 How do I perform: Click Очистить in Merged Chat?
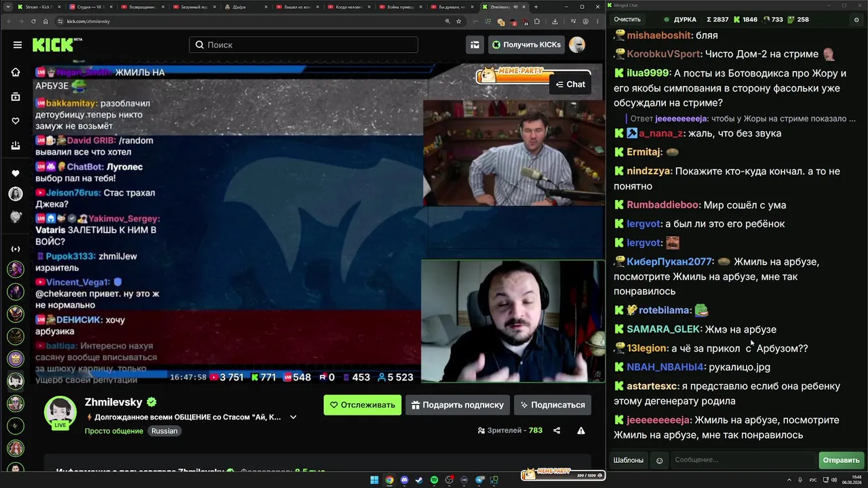[627, 20]
